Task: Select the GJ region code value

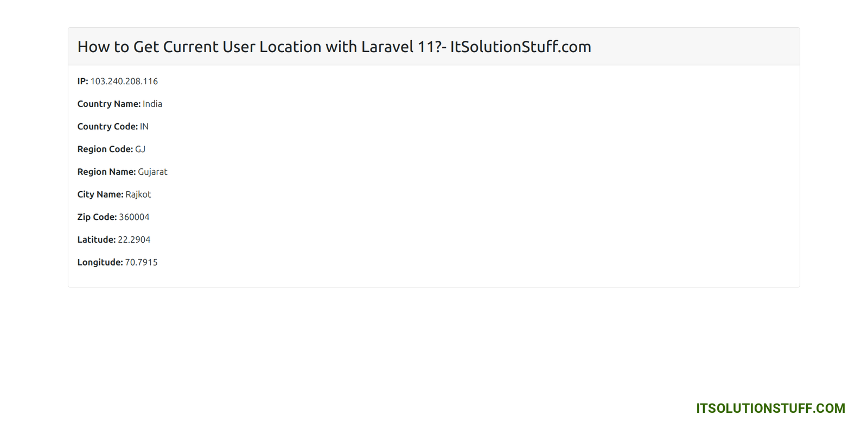Action: (140, 149)
